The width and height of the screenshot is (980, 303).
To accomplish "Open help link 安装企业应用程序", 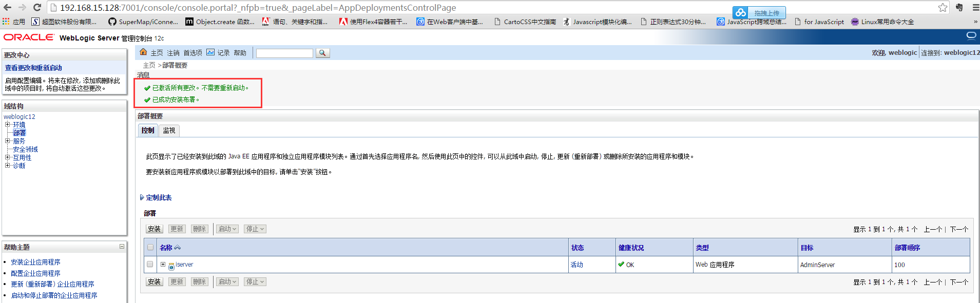I will pyautogui.click(x=35, y=262).
